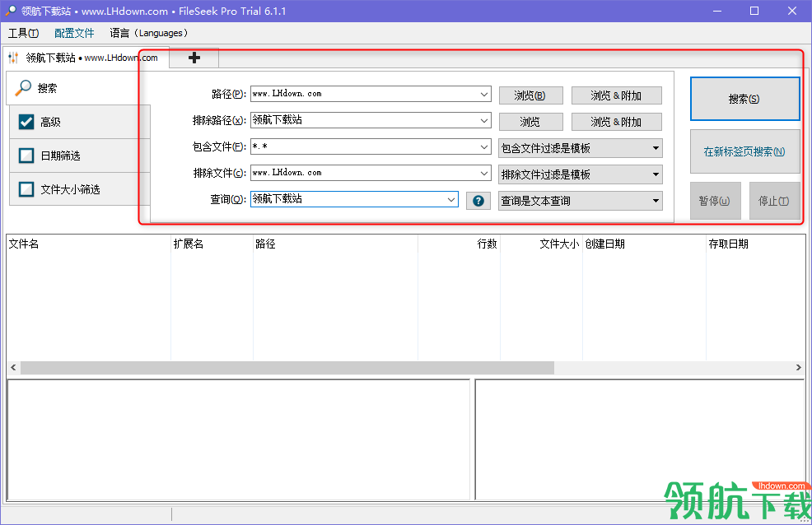This screenshot has width=812, height=525.
Task: Maximize the FileSeek window
Action: (x=754, y=11)
